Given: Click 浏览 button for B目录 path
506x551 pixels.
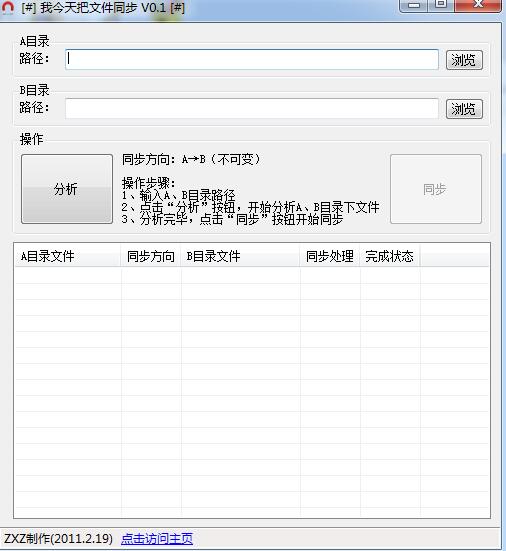Looking at the screenshot, I should [464, 109].
